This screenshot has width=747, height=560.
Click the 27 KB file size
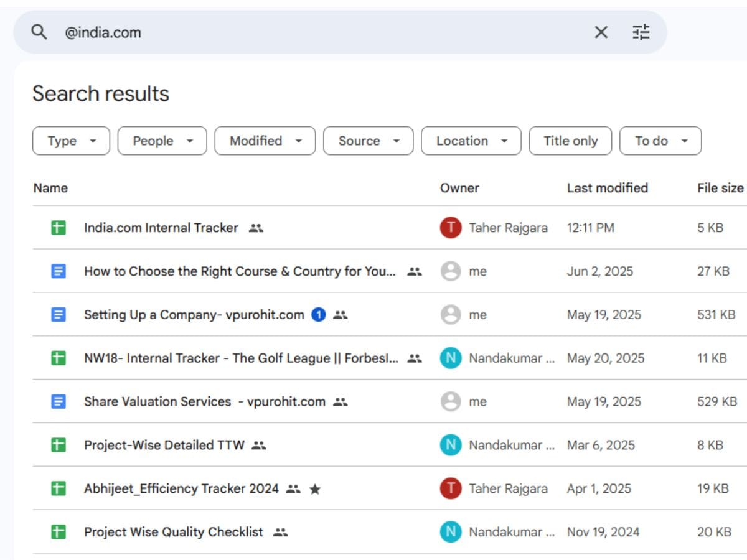(x=713, y=271)
